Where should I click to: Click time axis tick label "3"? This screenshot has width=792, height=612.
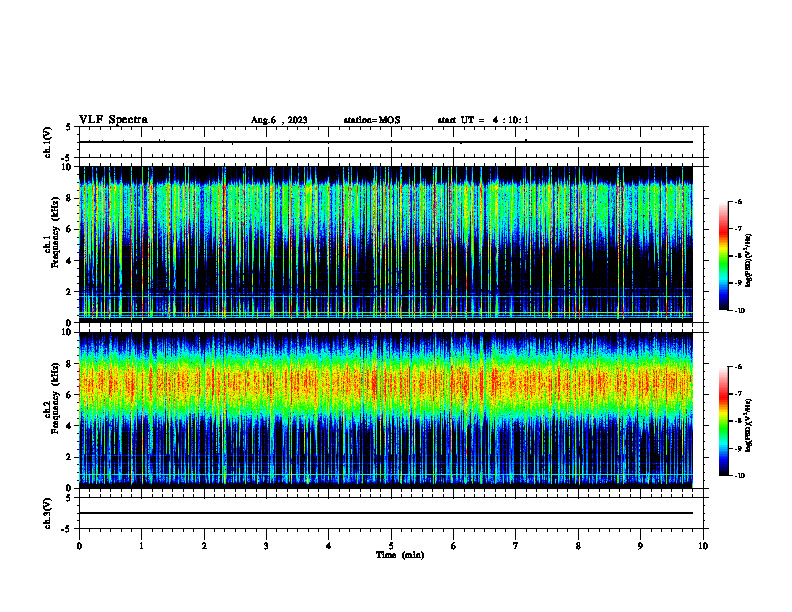[x=266, y=546]
